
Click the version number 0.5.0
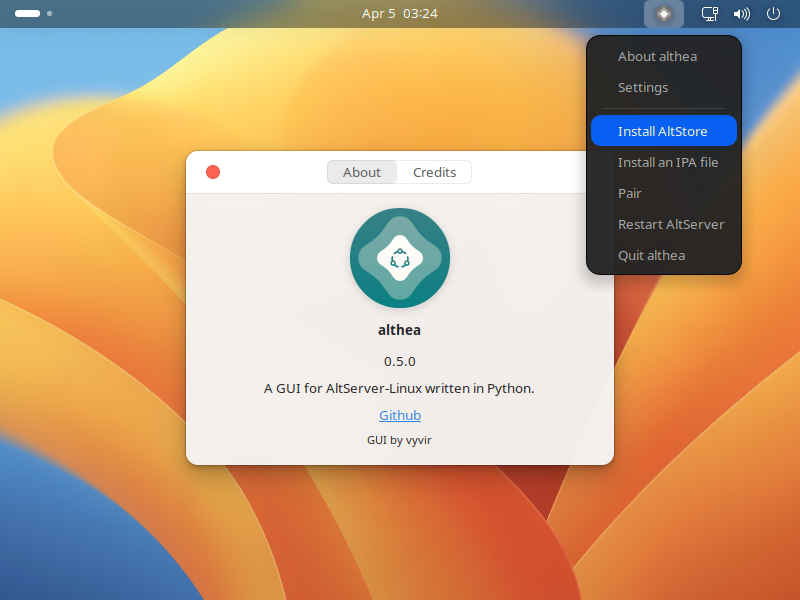400,361
